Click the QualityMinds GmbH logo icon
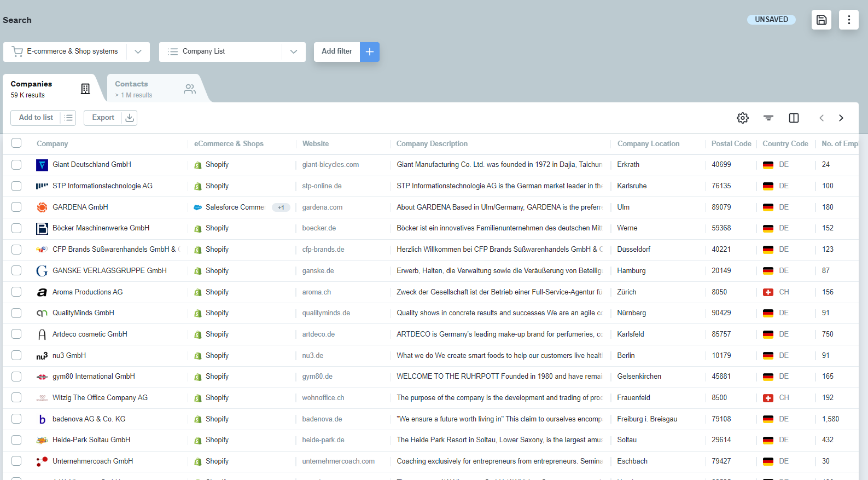Screen dimensions: 868x480 coord(42,313)
